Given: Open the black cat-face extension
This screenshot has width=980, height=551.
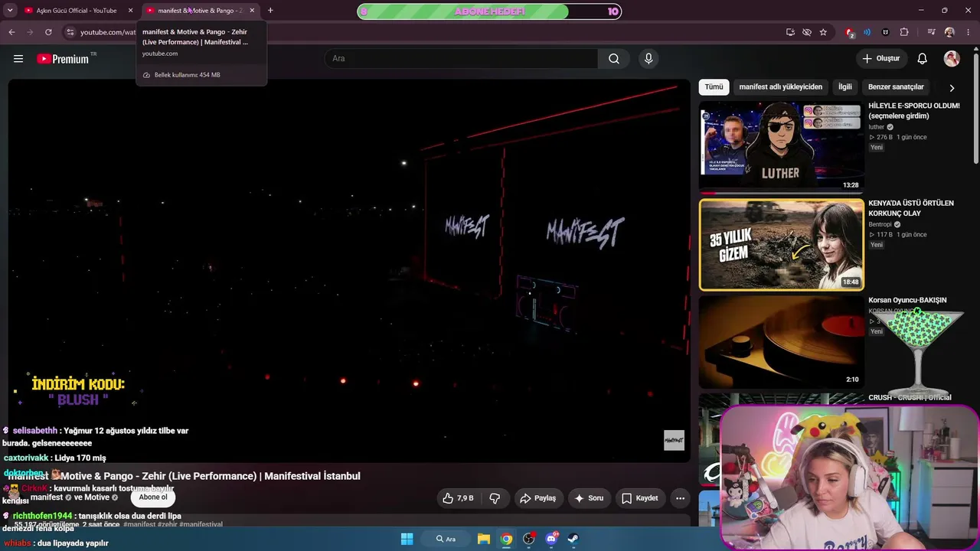Looking at the screenshot, I should 886,32.
